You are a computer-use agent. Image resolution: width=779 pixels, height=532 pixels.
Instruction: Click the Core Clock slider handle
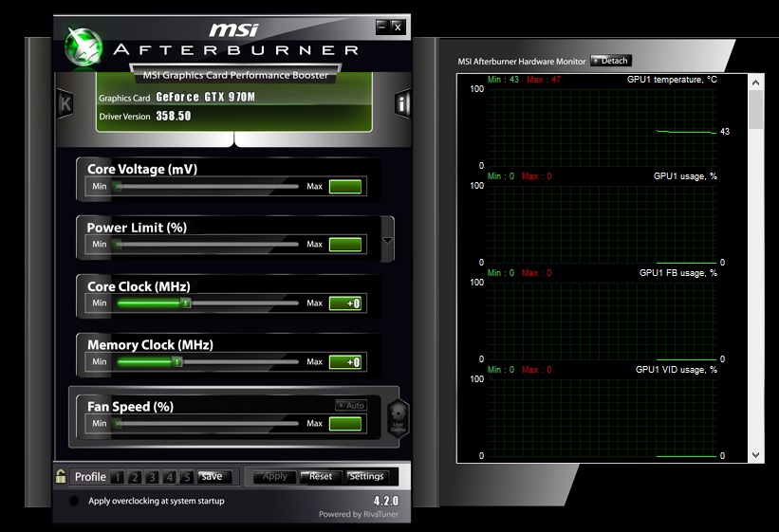(x=186, y=303)
